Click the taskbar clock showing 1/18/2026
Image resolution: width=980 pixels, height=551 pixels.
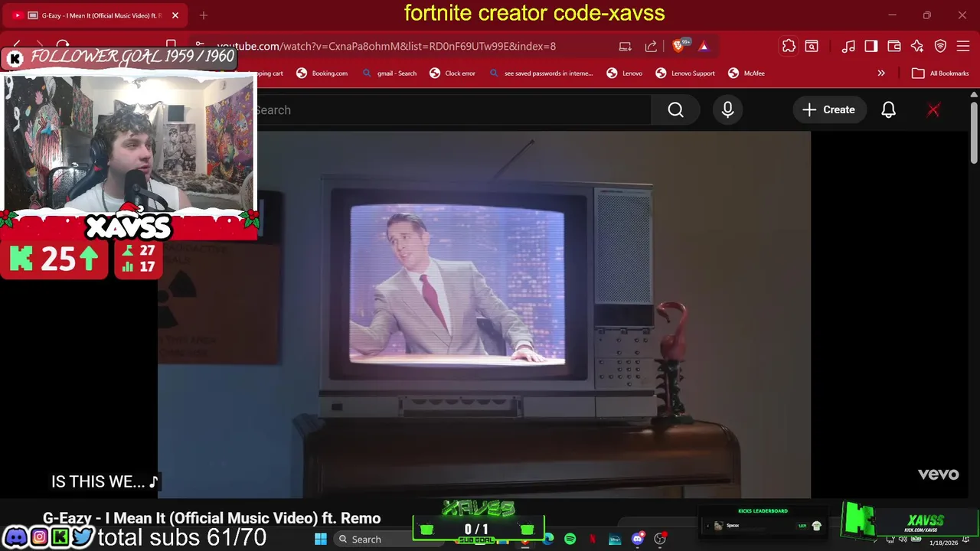(943, 542)
